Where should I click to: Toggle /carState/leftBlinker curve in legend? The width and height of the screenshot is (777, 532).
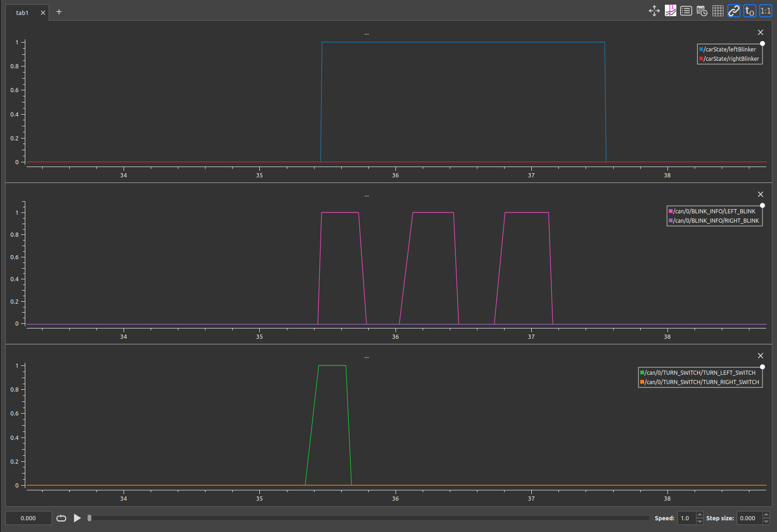pos(727,49)
